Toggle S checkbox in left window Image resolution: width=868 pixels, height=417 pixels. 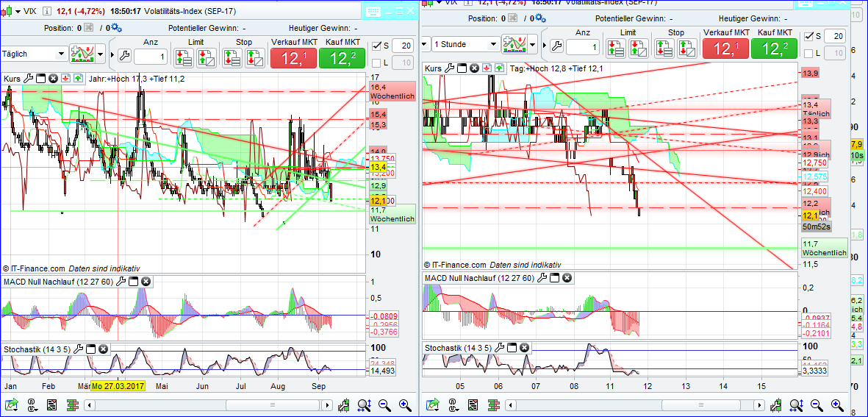tap(377, 46)
